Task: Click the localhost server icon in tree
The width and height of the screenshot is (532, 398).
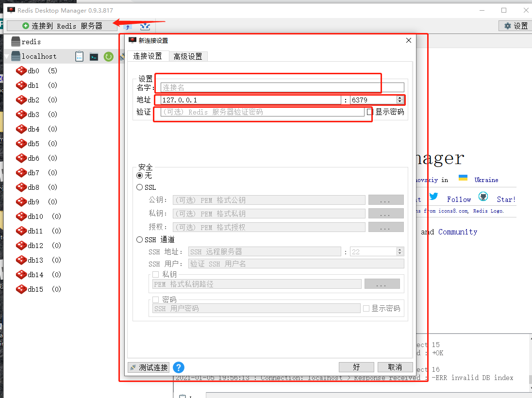Action: 16,56
